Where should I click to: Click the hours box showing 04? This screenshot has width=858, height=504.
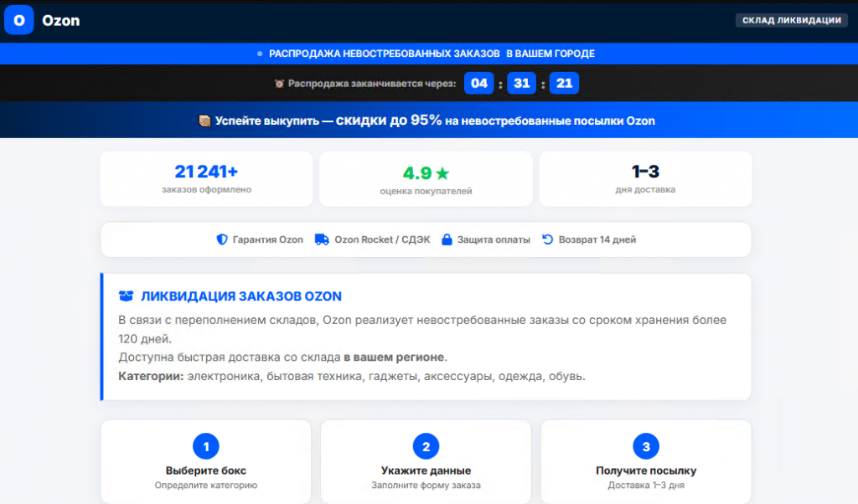pyautogui.click(x=478, y=83)
